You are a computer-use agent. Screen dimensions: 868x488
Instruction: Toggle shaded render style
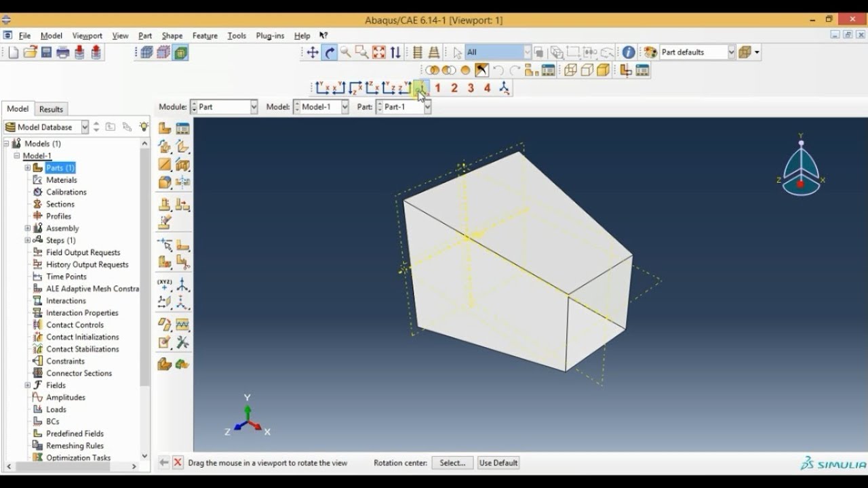click(x=603, y=70)
